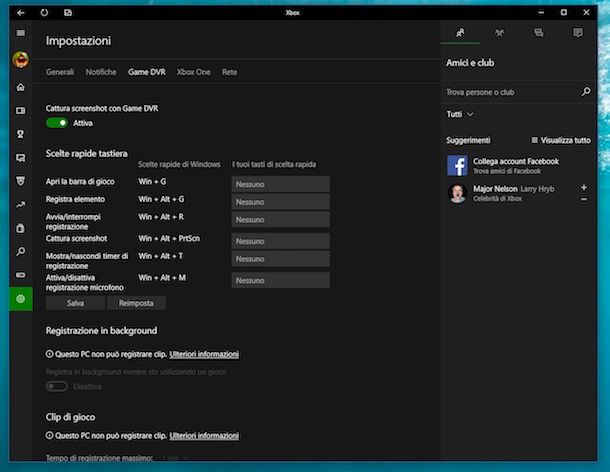Viewport: 610px width, 472px height.
Task: Select the Game DVR tab
Action: 147,72
